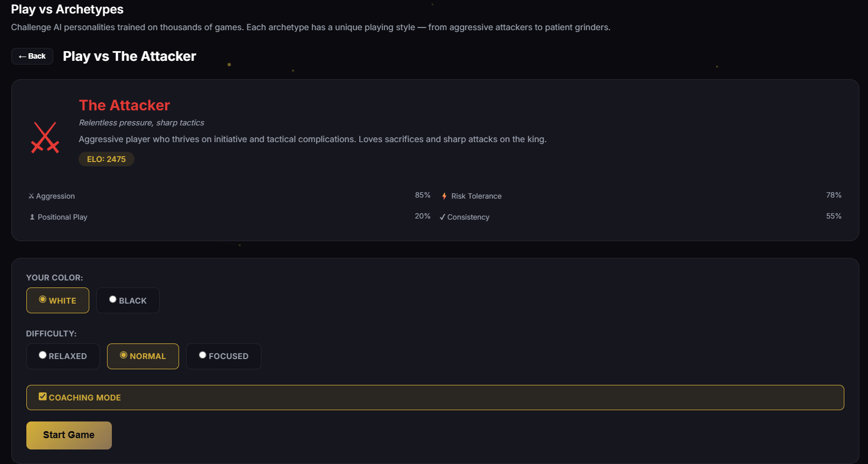
Task: Click the Positional Play 20% value
Action: tap(423, 216)
